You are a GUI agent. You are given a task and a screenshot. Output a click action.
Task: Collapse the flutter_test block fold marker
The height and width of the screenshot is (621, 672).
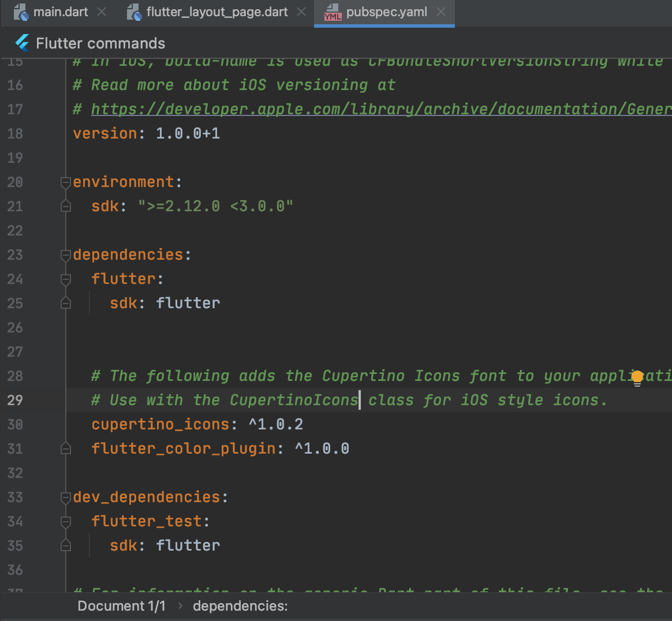(66, 522)
